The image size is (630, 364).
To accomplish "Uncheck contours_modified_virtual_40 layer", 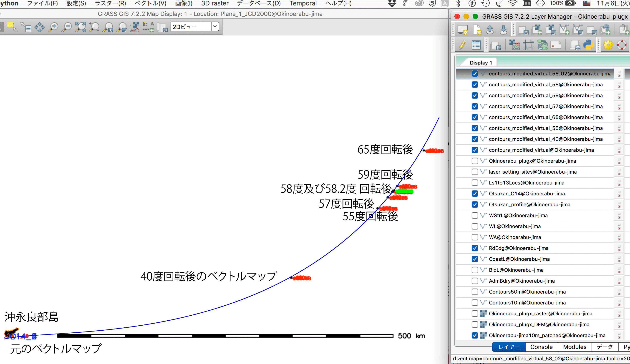I will coord(475,139).
